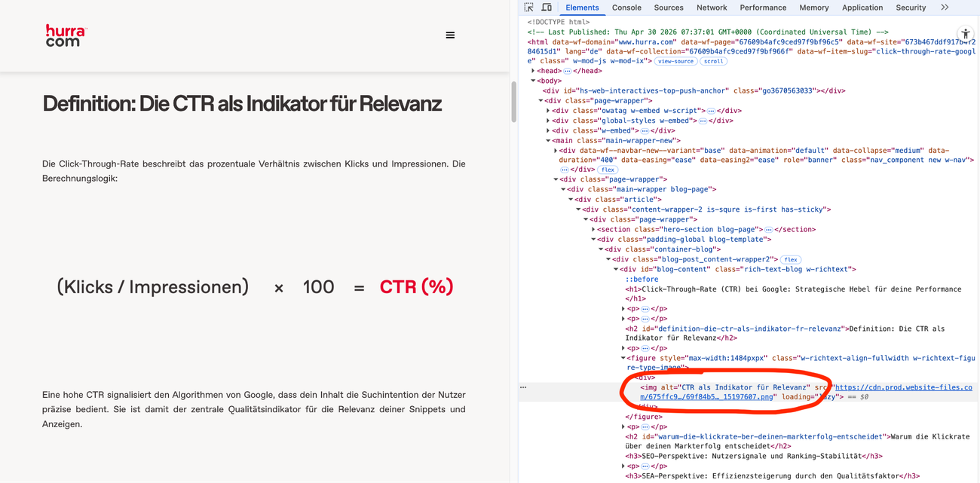This screenshot has height=483, width=980.
Task: Select the ::before pseudo-element row
Action: coord(642,279)
